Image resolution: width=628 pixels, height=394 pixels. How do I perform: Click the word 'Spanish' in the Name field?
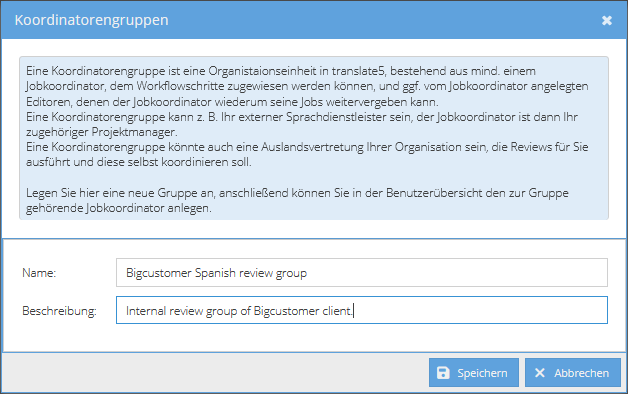[215, 273]
